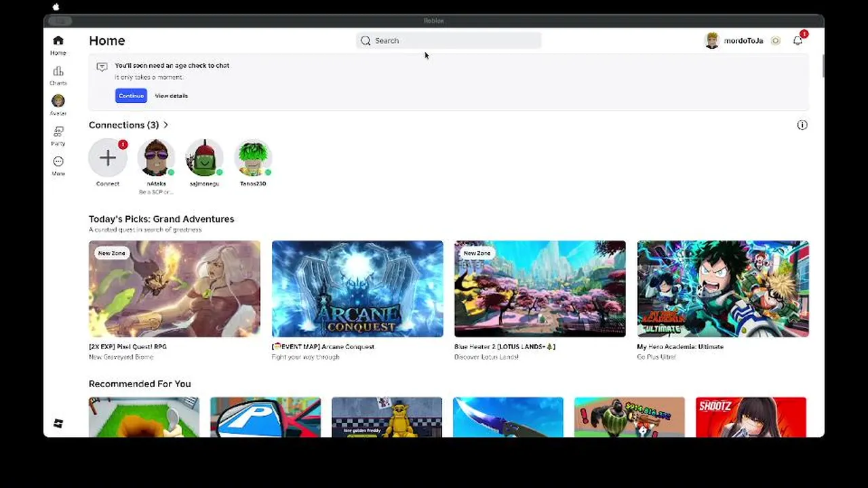The height and width of the screenshot is (488, 868).
Task: Open the View details link
Action: (x=172, y=96)
